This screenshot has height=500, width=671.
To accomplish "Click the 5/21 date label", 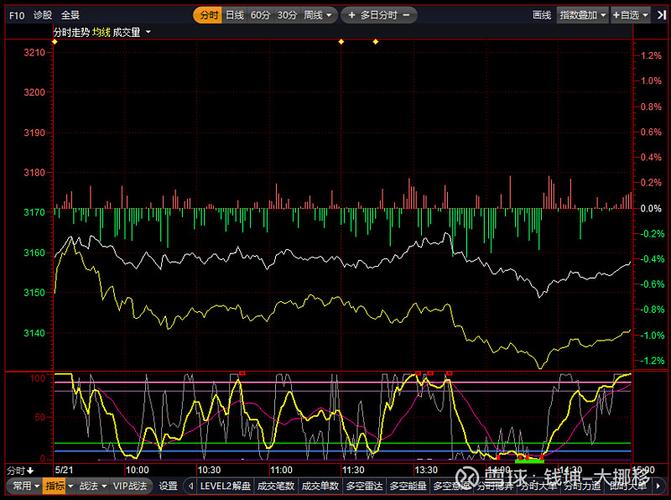I will 64,470.
